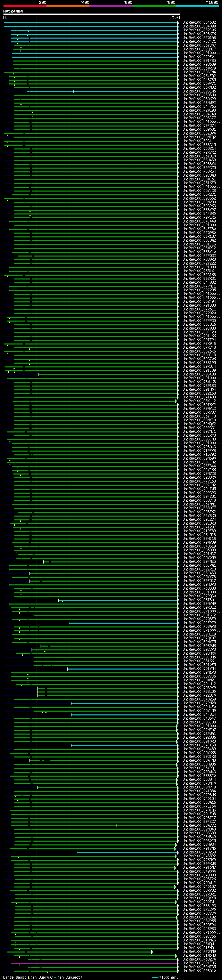Open hit UniRef100_A7PF01
The height and width of the screenshot is (980, 222).
pos(199,57)
